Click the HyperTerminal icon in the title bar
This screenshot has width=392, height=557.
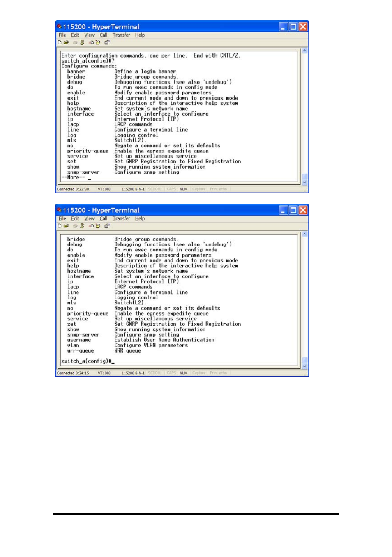click(60, 26)
